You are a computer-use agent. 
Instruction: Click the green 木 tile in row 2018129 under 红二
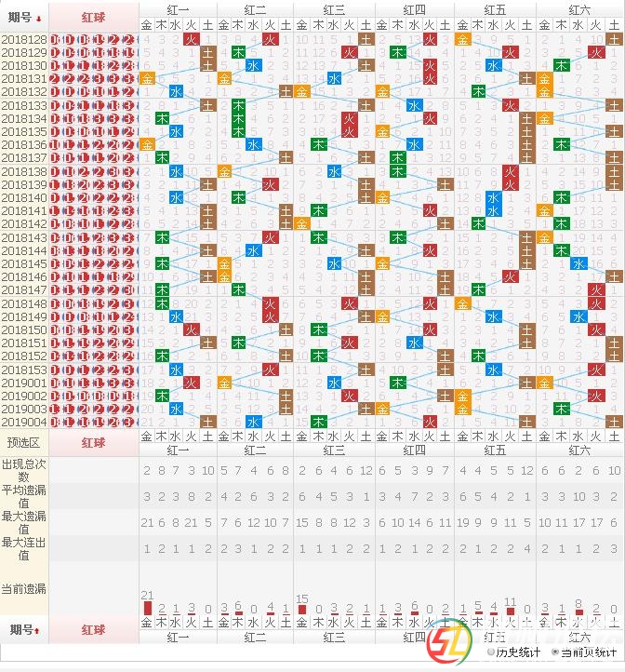point(239,53)
